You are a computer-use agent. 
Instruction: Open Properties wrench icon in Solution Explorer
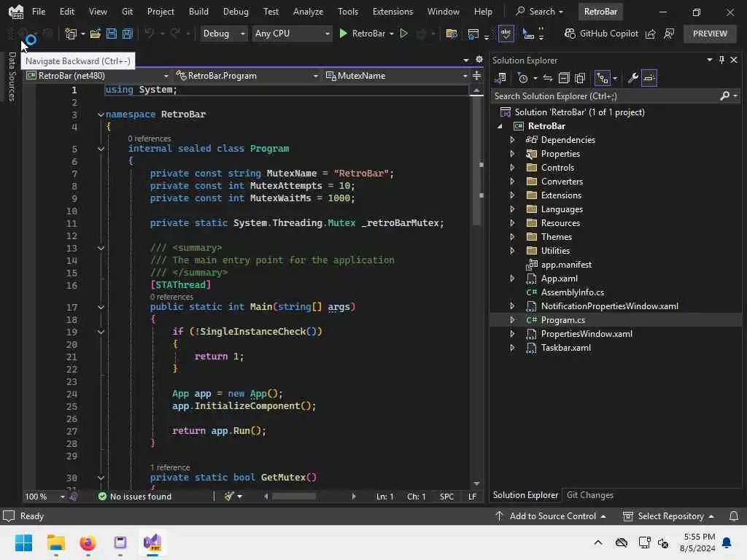(632, 78)
